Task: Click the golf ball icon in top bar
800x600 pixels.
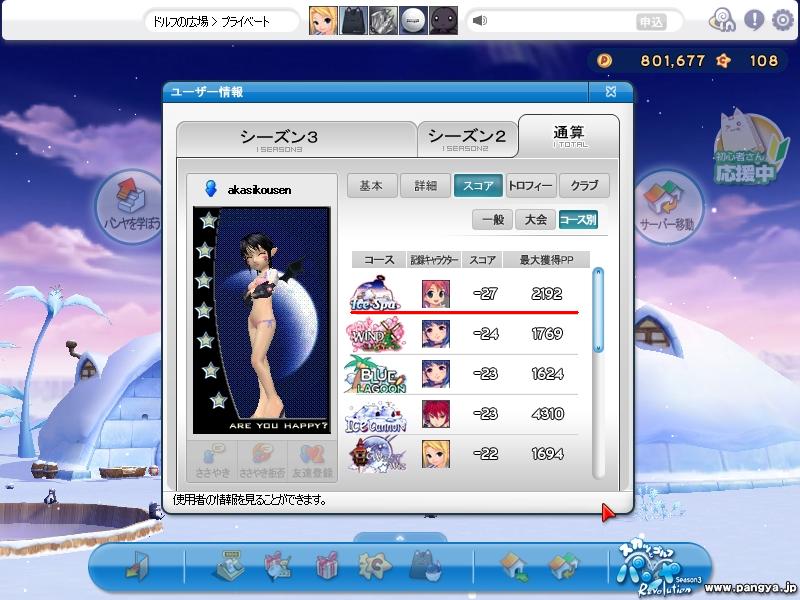Action: point(413,21)
